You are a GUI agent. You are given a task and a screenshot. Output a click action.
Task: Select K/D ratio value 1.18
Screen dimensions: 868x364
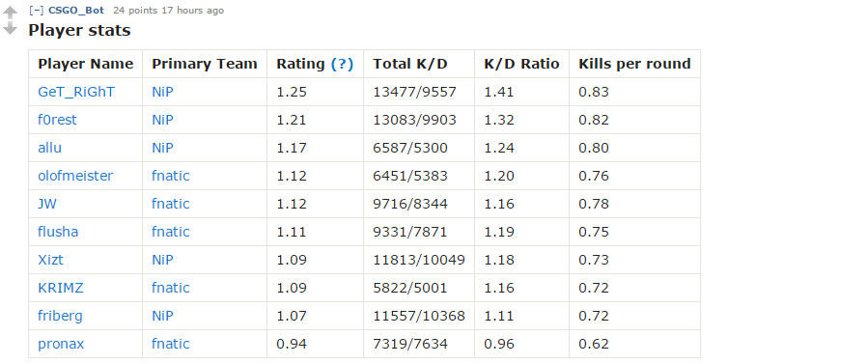pos(499,260)
